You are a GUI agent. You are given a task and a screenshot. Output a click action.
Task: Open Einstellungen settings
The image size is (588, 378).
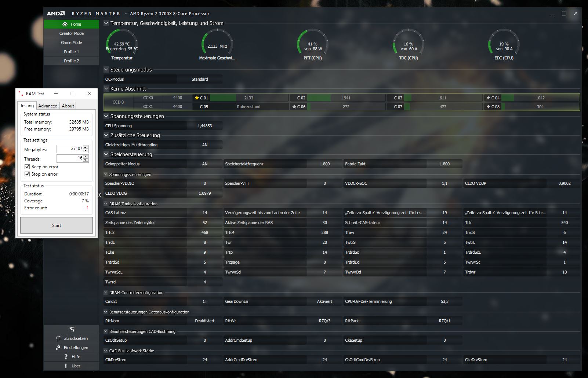(x=72, y=348)
